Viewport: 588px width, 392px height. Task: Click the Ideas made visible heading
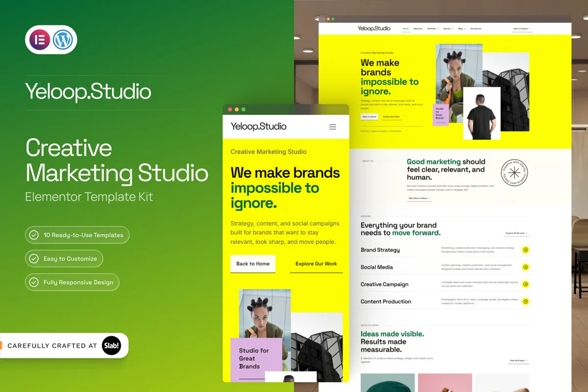392,334
